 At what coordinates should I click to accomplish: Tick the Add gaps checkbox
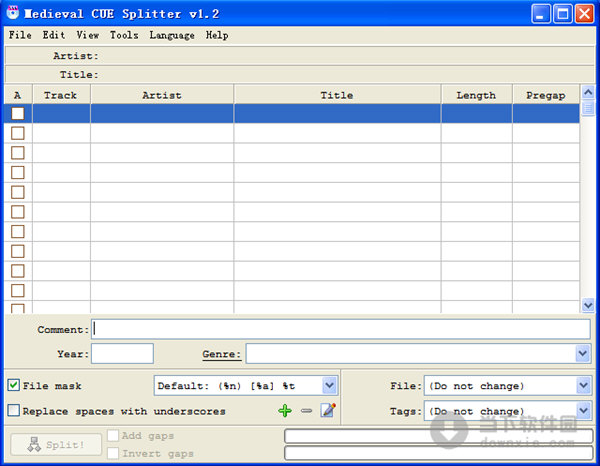click(x=113, y=435)
